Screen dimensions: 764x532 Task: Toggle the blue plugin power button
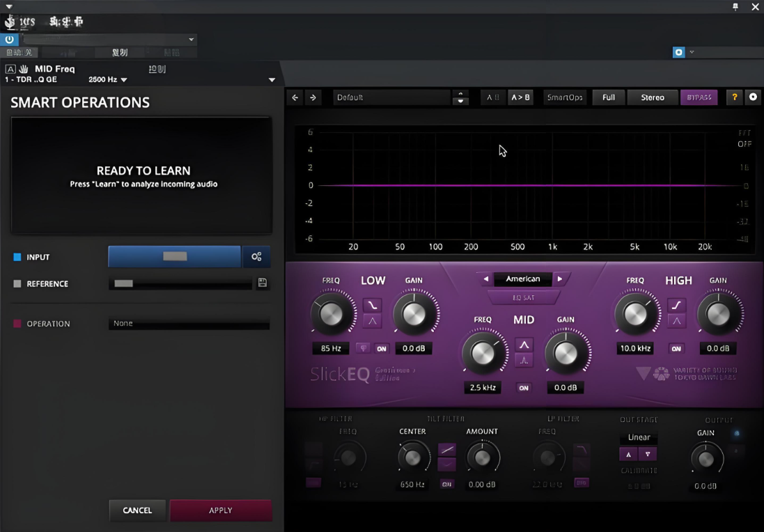pos(9,40)
